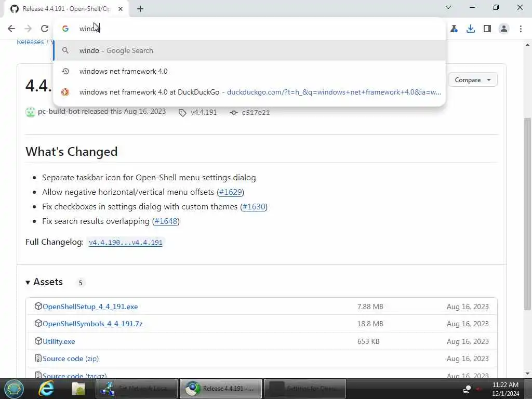Open changelog v4.4.190...v4.4.191 link
This screenshot has height=399, width=532.
pyautogui.click(x=126, y=242)
